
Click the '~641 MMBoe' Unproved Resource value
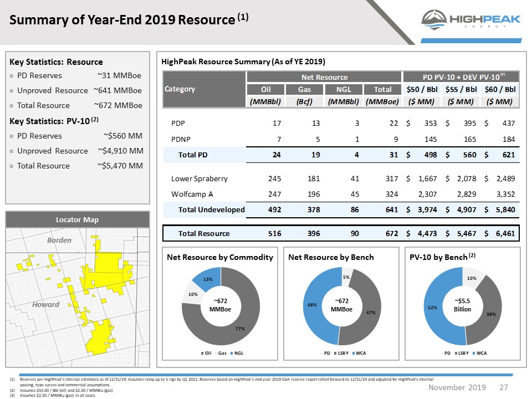pos(117,90)
